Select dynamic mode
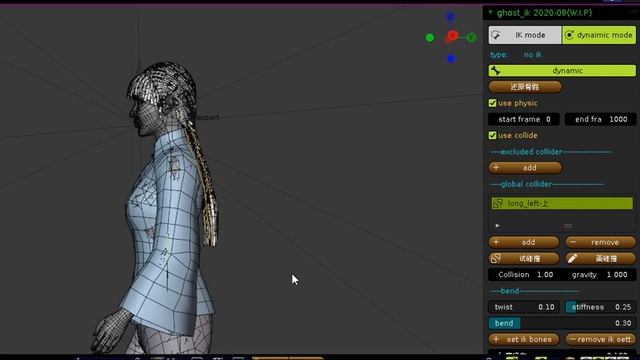This screenshot has width=640, height=360. [x=599, y=35]
